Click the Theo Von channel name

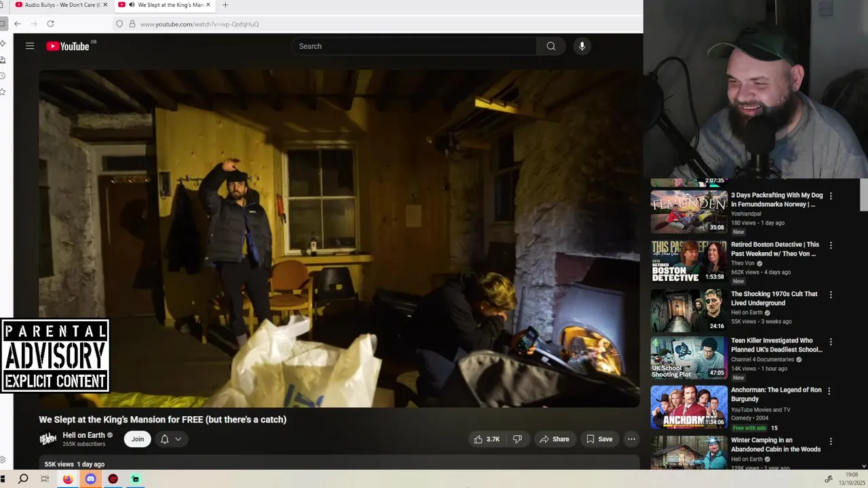743,263
